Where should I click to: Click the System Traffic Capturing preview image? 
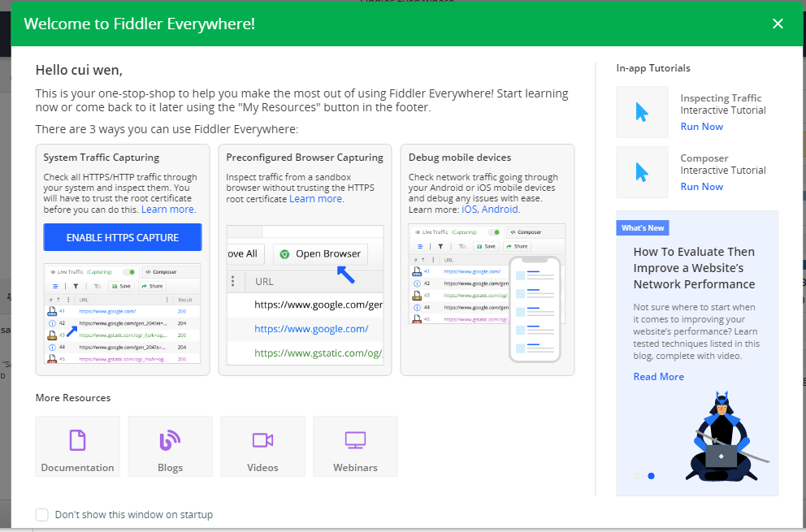123,314
